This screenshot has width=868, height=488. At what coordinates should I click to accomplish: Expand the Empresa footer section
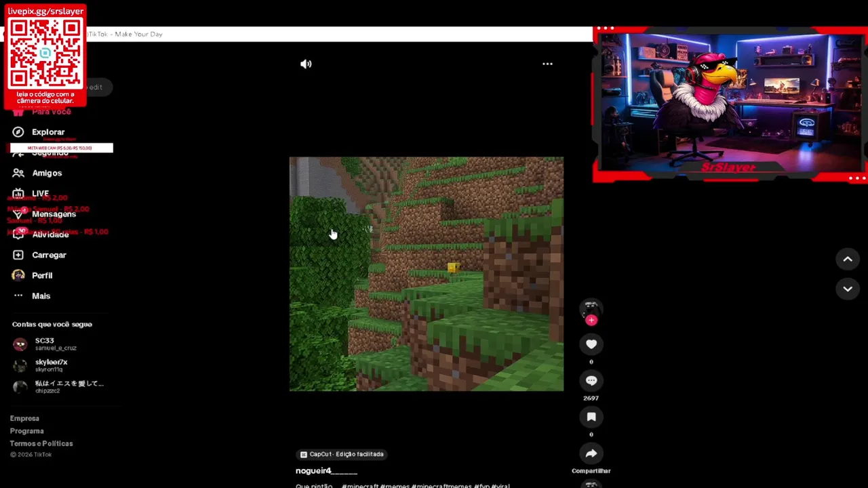[24, 418]
